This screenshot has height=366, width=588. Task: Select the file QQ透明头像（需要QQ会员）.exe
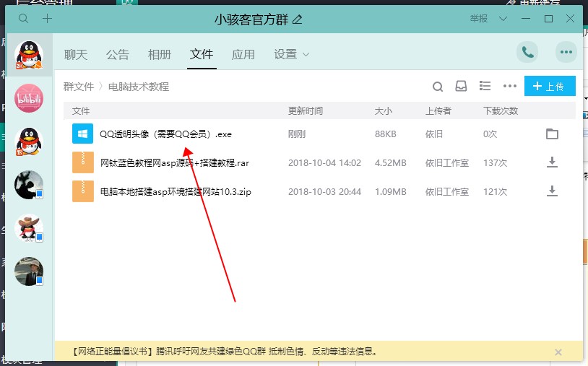click(x=165, y=134)
